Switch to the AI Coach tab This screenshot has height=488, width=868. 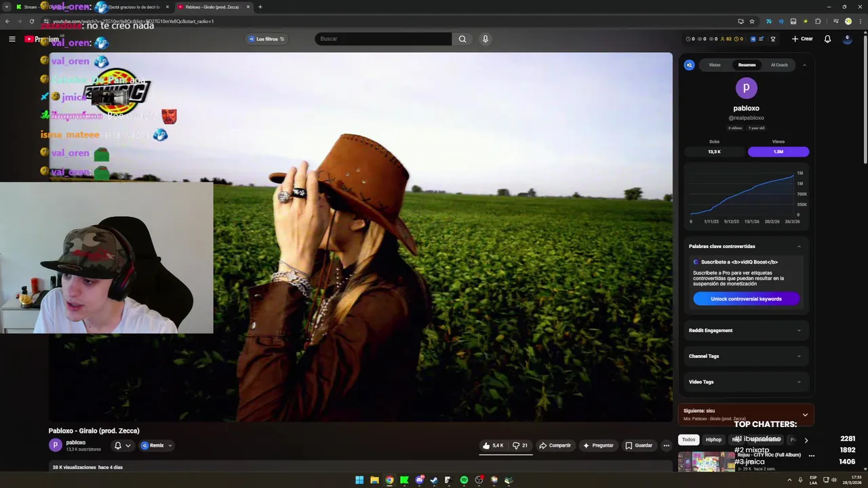[x=779, y=65]
